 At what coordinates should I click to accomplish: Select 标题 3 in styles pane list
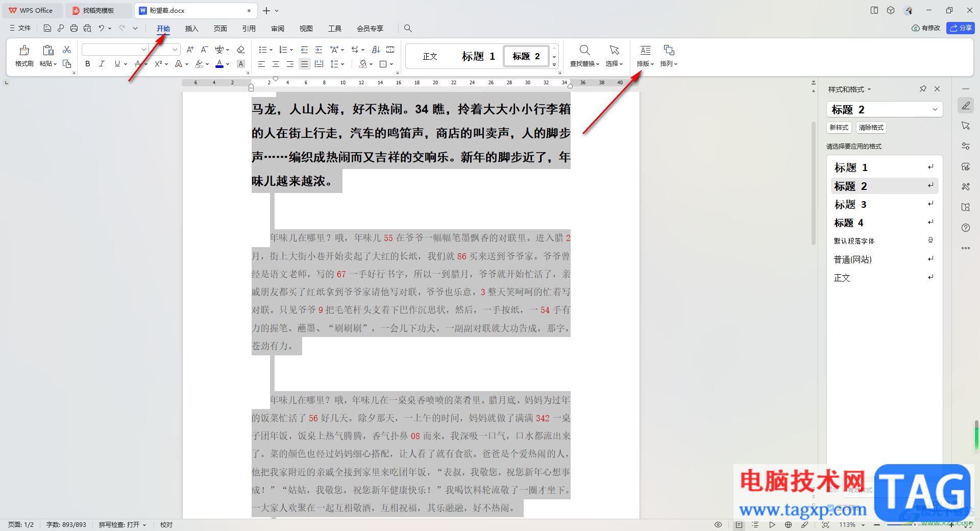885,204
